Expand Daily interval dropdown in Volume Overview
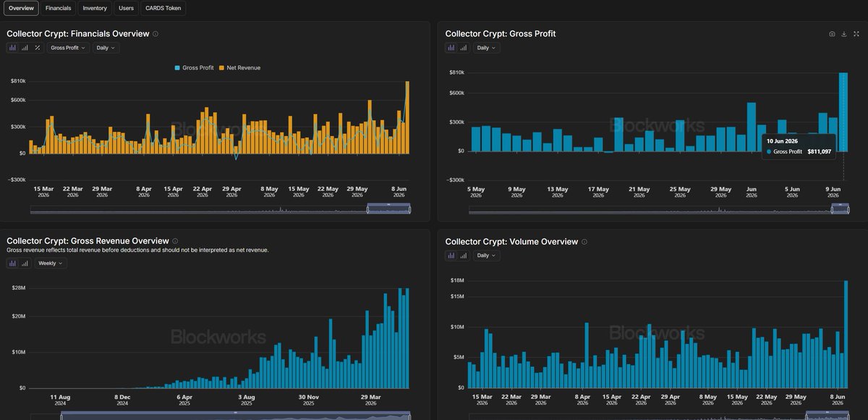Viewport: 868px width, 420px height. click(487, 256)
